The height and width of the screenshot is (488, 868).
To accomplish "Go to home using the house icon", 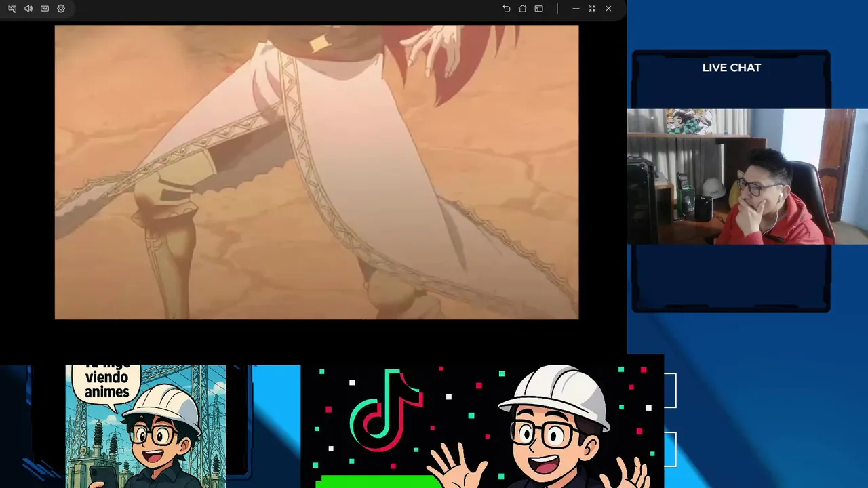I will pyautogui.click(x=522, y=9).
